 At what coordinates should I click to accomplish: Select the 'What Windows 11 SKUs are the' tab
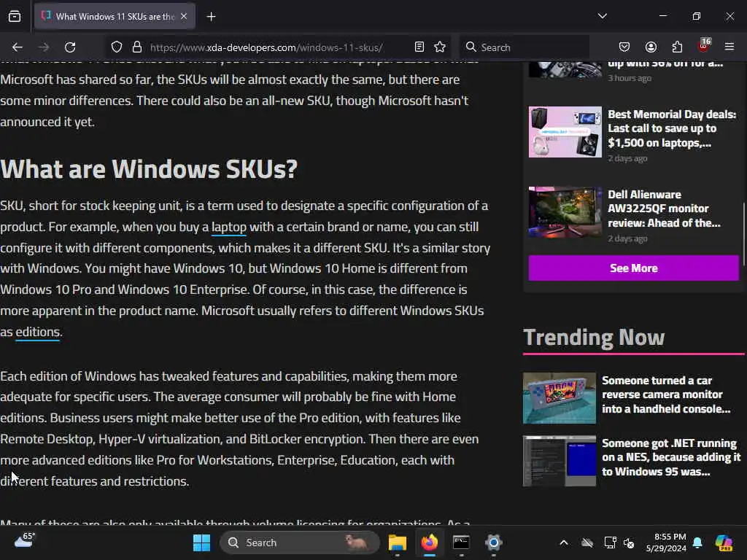pyautogui.click(x=115, y=17)
